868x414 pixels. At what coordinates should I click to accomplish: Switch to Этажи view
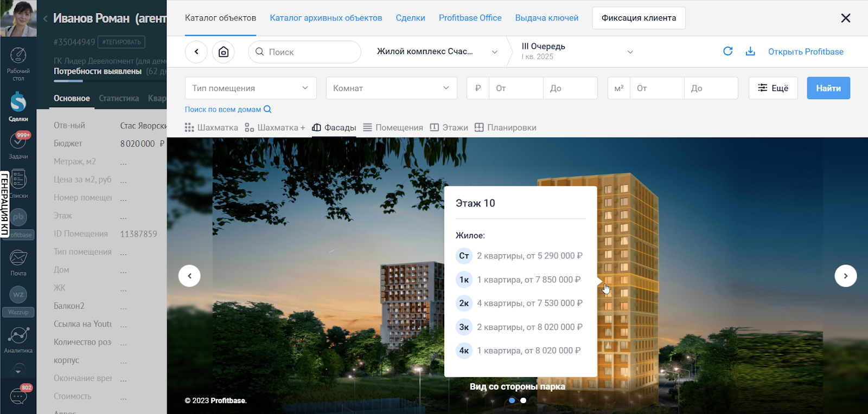[x=449, y=127]
